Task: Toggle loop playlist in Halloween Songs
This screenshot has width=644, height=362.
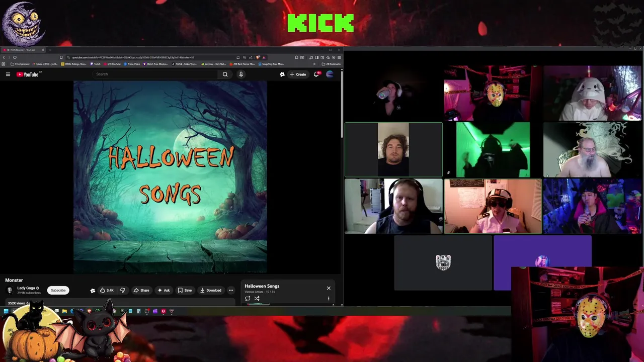Action: [x=248, y=299]
